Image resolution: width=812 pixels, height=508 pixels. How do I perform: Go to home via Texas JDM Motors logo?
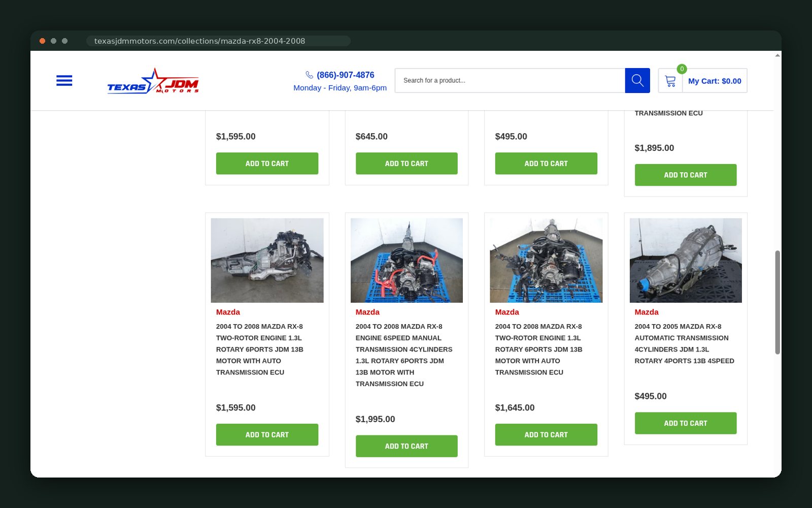tap(153, 81)
